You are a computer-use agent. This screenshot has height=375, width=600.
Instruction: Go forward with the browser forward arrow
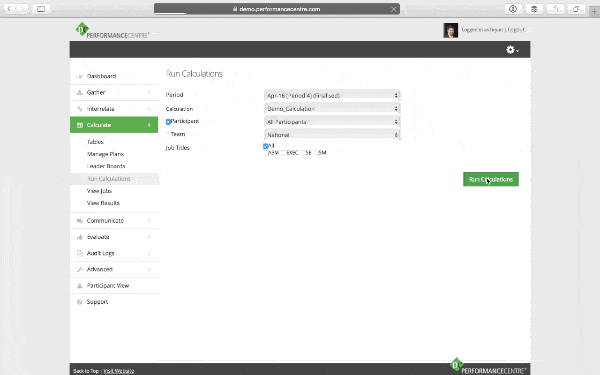(x=23, y=8)
